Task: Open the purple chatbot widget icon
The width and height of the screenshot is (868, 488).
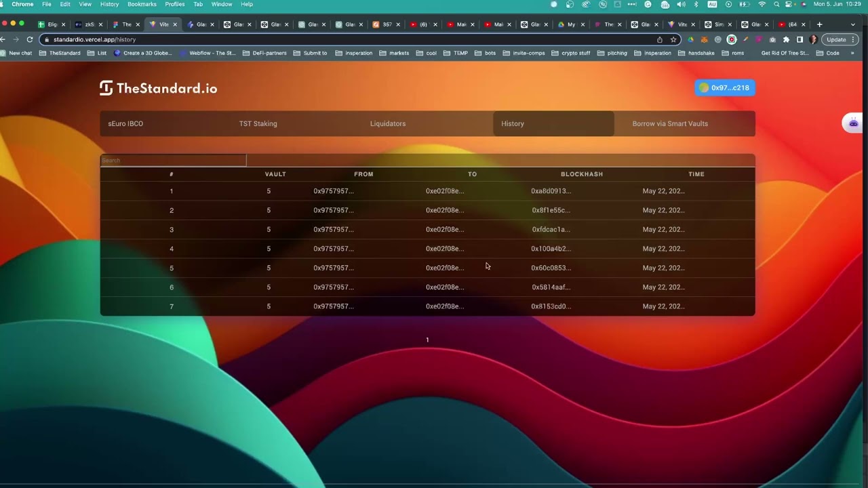Action: (853, 123)
